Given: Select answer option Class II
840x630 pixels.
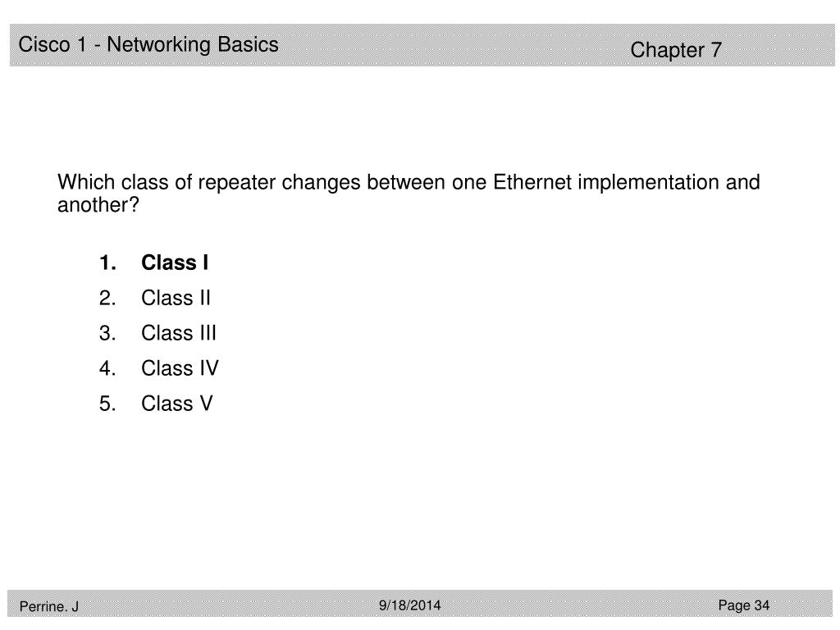Looking at the screenshot, I should click(x=176, y=298).
